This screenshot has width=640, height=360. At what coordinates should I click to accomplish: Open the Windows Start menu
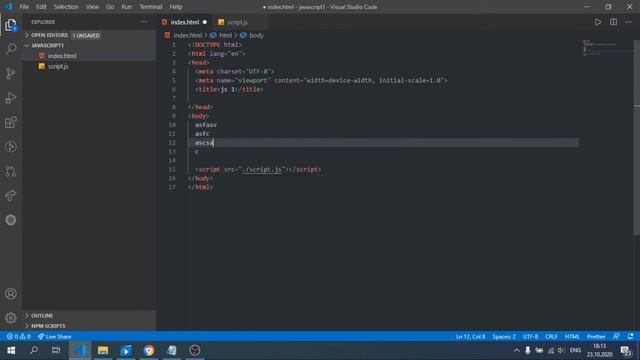[11, 350]
